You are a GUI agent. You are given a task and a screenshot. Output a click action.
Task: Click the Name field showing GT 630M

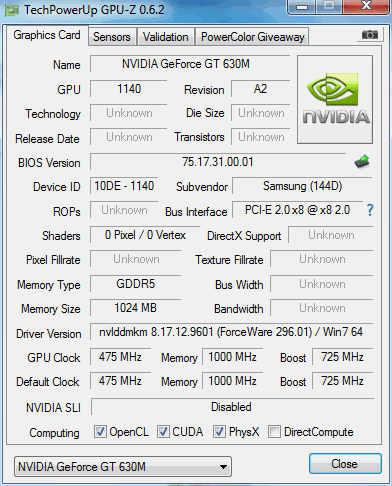click(x=190, y=64)
